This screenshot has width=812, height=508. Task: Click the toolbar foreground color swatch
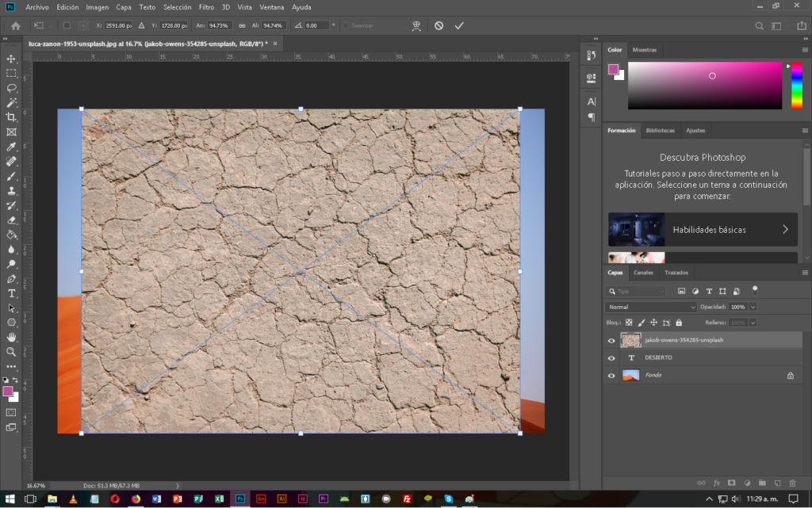coord(8,392)
